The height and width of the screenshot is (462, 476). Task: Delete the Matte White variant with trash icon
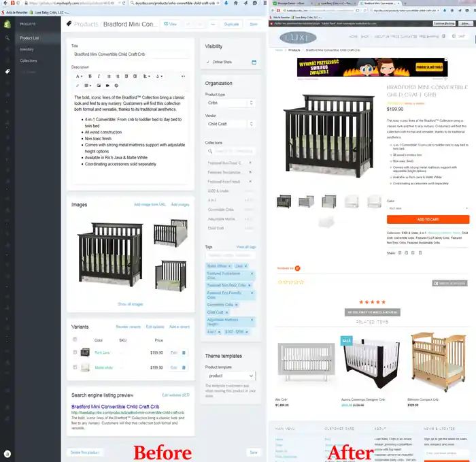184,367
